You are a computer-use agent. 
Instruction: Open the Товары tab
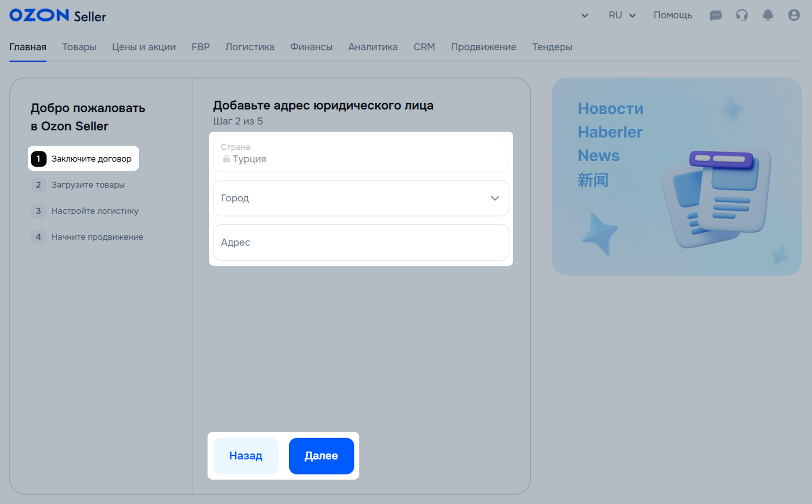pos(79,47)
